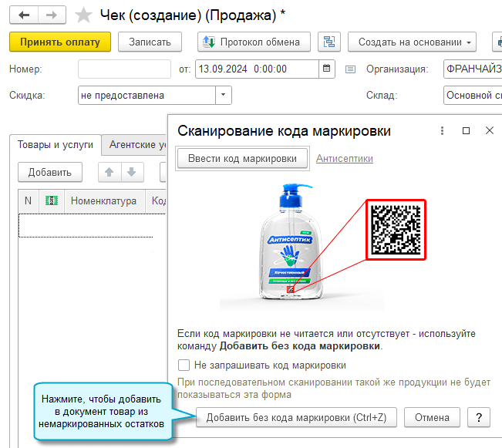Click the Скидка field не предоставлена

(x=147, y=95)
